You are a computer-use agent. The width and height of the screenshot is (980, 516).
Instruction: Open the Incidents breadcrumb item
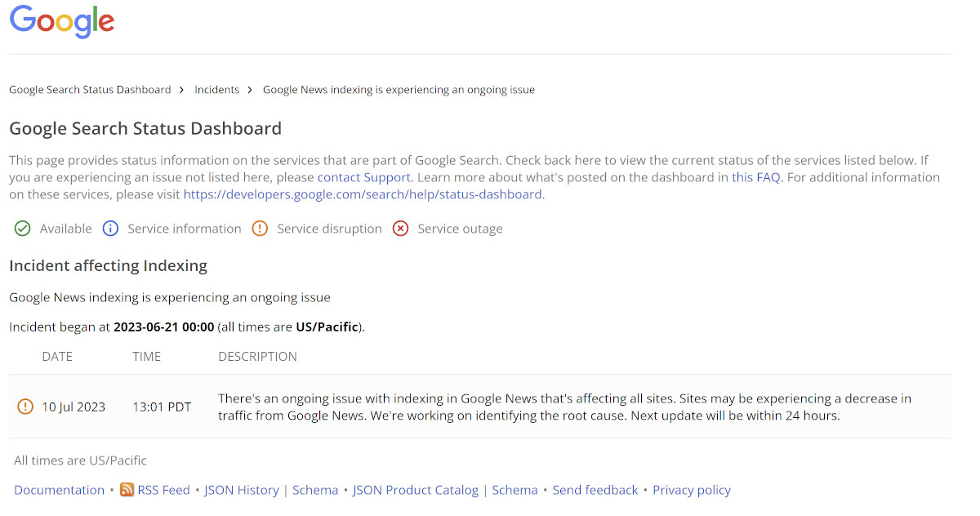(x=216, y=90)
